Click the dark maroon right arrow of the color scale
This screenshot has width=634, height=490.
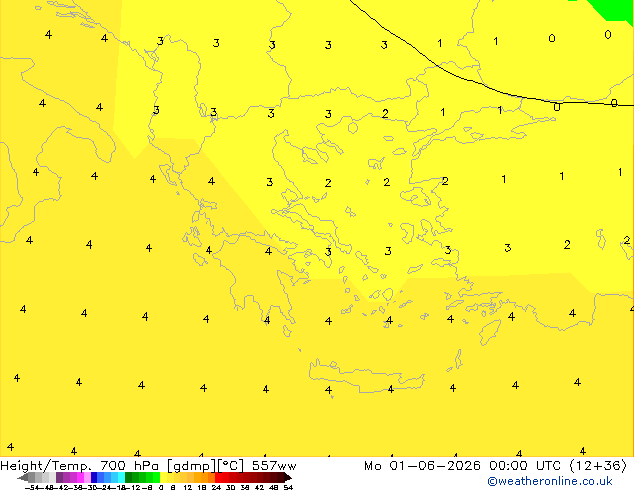[288, 478]
